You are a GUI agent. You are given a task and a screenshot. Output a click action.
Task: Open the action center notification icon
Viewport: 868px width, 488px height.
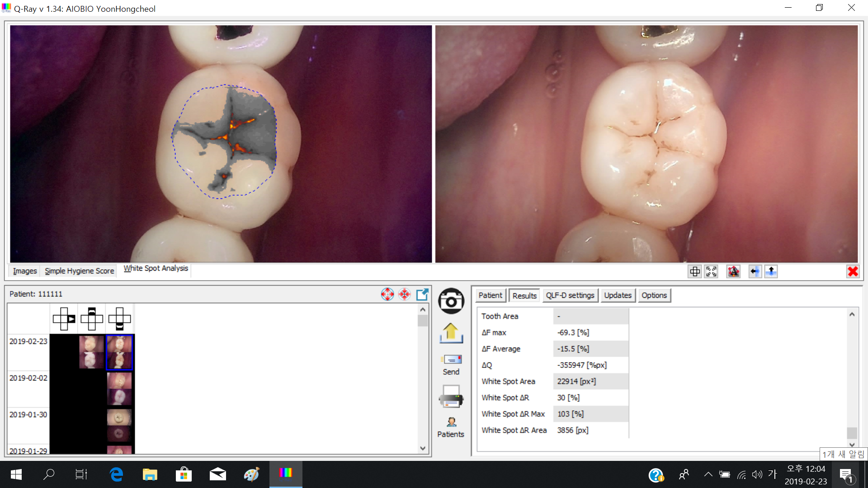846,475
